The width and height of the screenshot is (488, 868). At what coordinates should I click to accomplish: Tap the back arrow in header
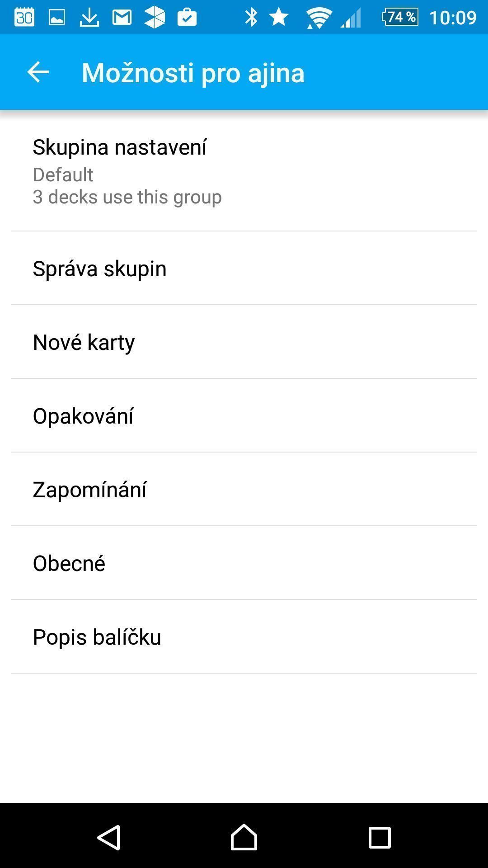(38, 72)
